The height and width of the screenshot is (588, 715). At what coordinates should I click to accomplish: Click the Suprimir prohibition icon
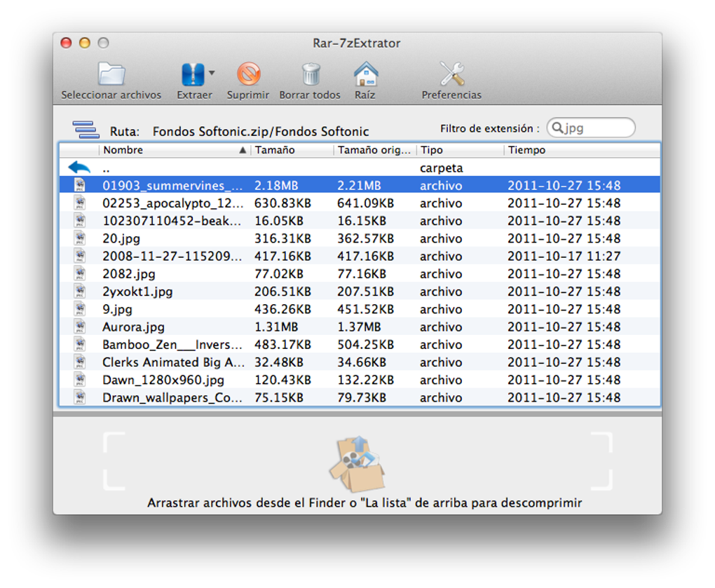tap(249, 74)
